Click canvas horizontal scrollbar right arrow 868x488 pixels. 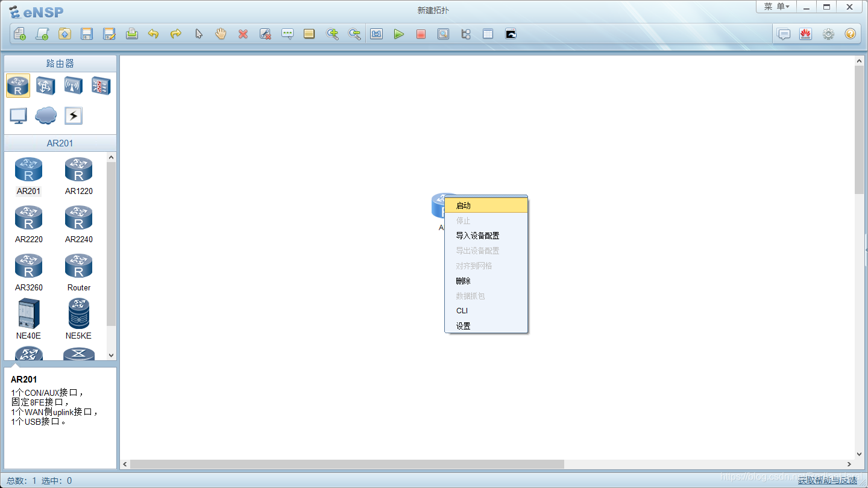(849, 465)
